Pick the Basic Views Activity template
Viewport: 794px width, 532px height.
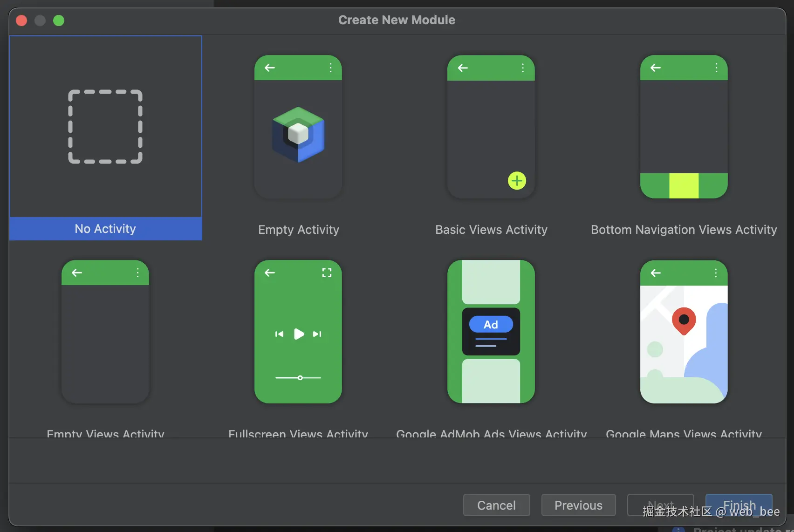(491, 138)
